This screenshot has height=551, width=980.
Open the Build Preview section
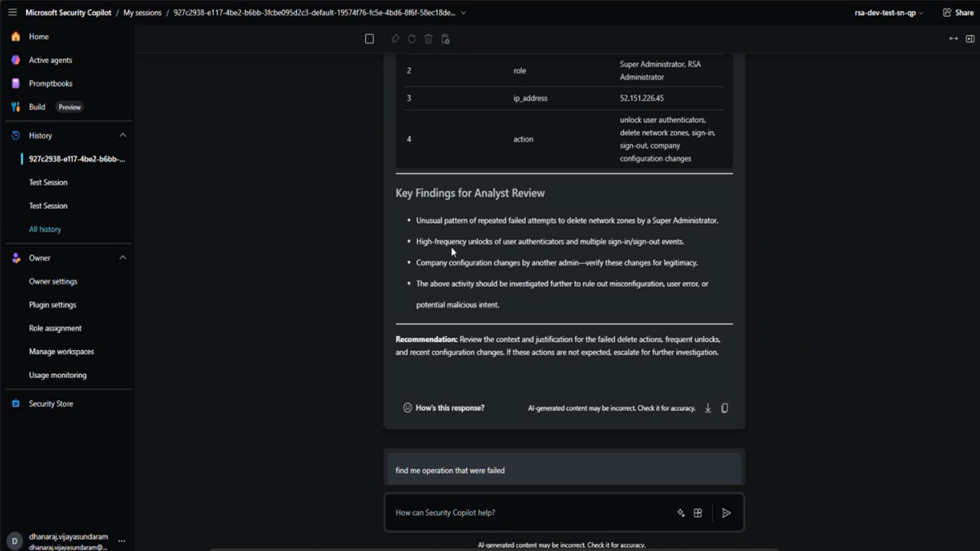55,107
